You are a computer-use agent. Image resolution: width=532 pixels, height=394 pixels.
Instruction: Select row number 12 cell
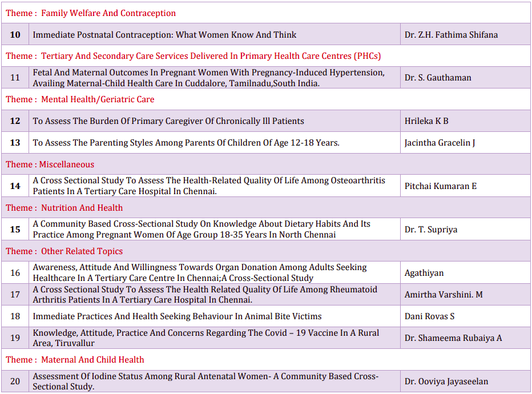pyautogui.click(x=15, y=121)
